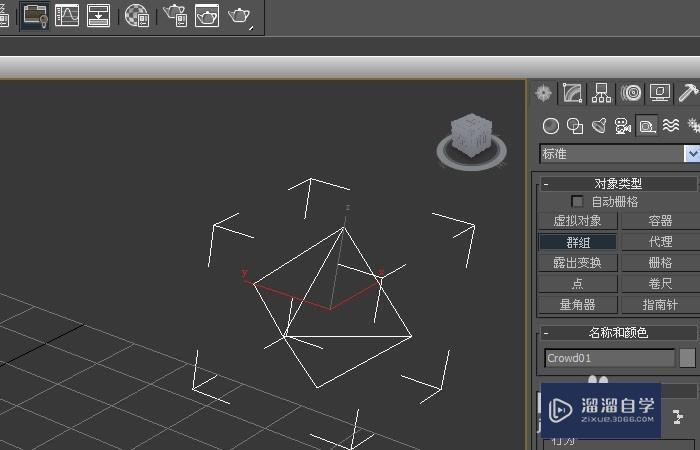This screenshot has height=450, width=700.
Task: Switch to the Hierarchy command panel
Action: tap(601, 93)
